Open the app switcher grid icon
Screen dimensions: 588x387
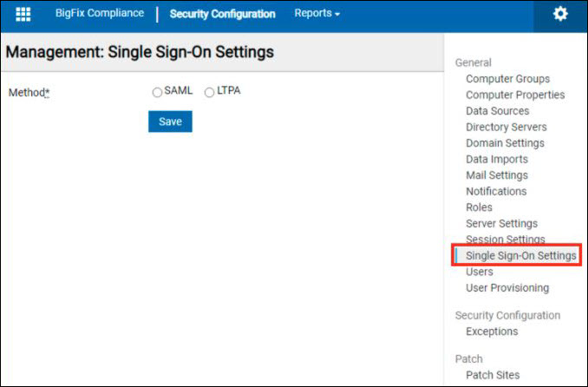pyautogui.click(x=23, y=15)
